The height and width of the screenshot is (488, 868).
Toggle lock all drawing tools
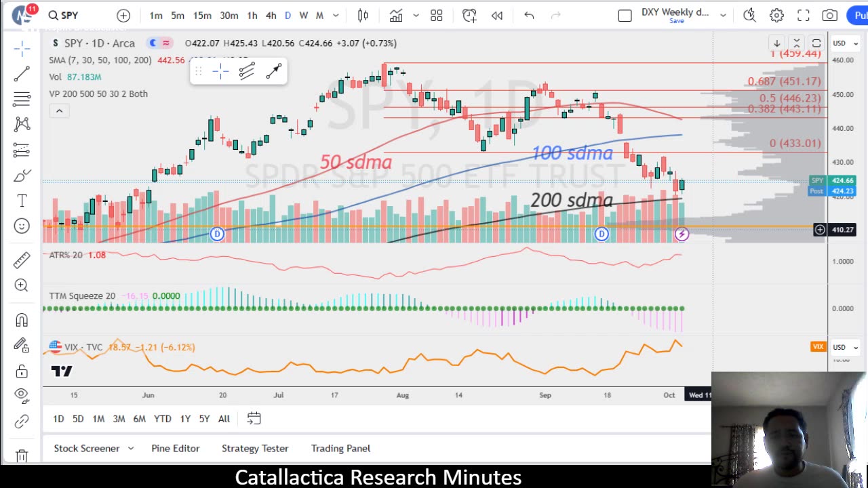coord(22,371)
